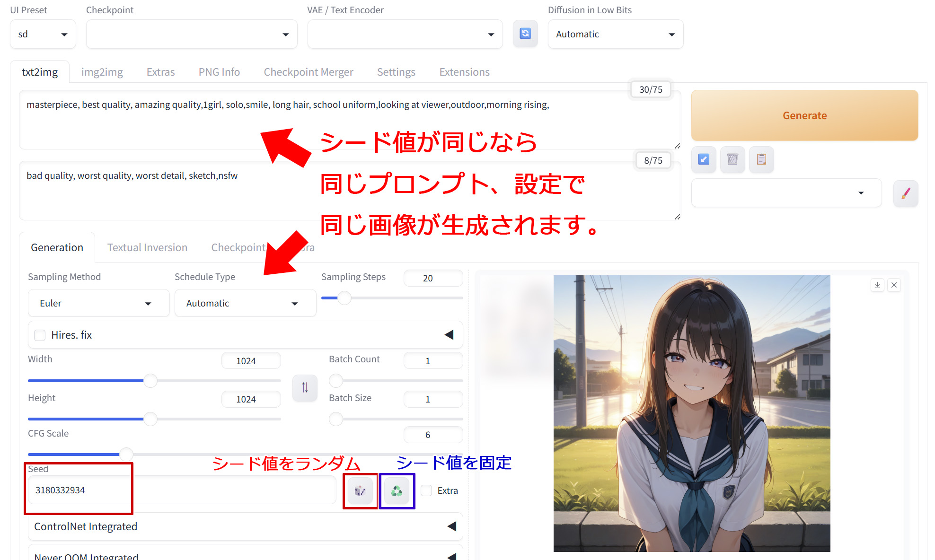The height and width of the screenshot is (560, 935).
Task: Tick the Extra seed checkbox
Action: coord(426,490)
